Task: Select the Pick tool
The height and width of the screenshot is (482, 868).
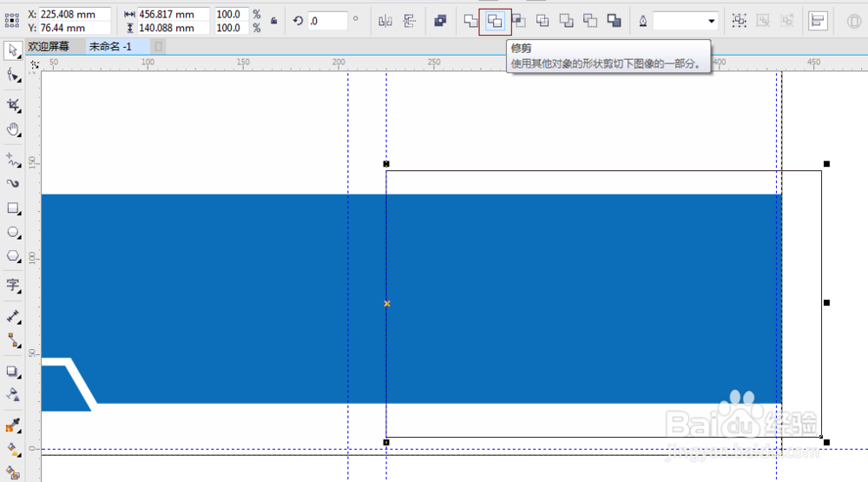Action: click(x=13, y=50)
